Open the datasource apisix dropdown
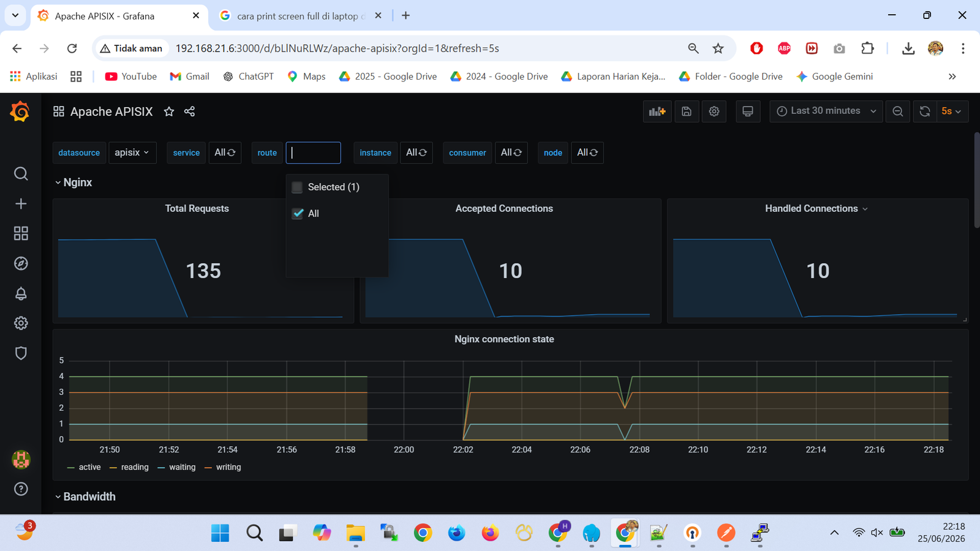Viewport: 980px width, 551px height. pyautogui.click(x=132, y=152)
